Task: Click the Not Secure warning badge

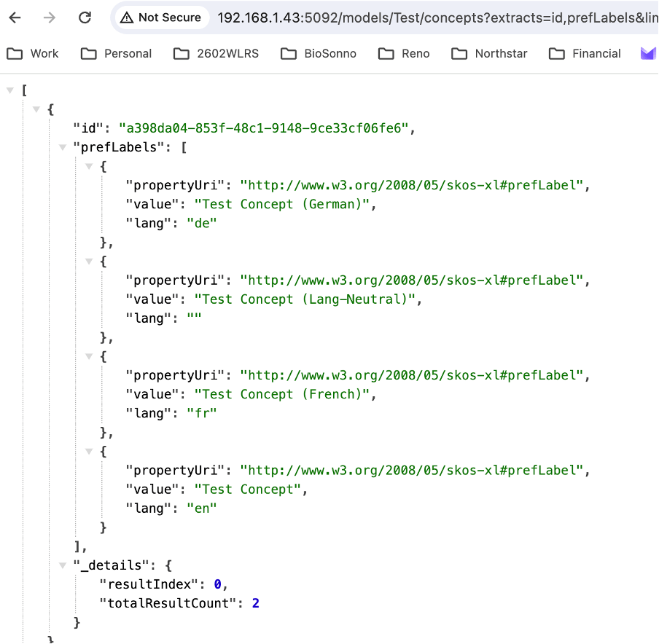Action: tap(160, 17)
